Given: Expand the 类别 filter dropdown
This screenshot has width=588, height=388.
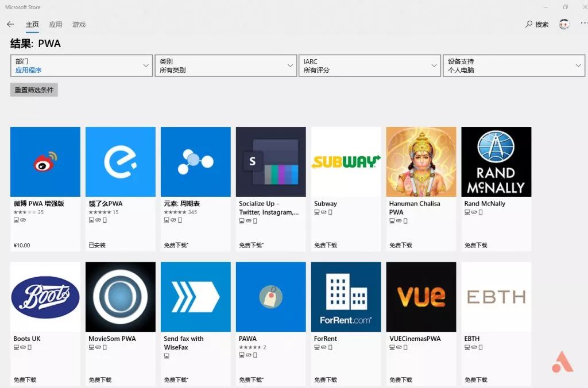Looking at the screenshot, I should point(226,65).
